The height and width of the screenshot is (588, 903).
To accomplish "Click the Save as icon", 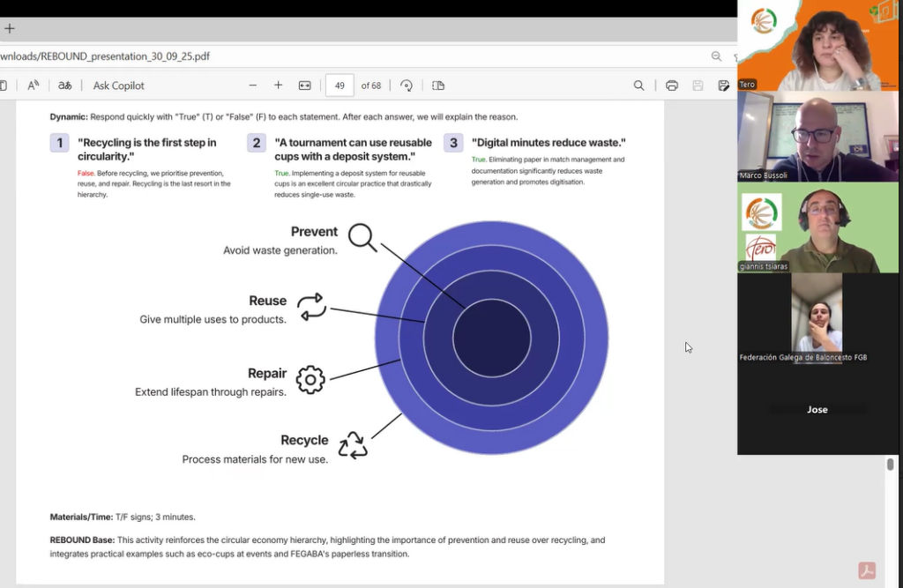I will [723, 86].
